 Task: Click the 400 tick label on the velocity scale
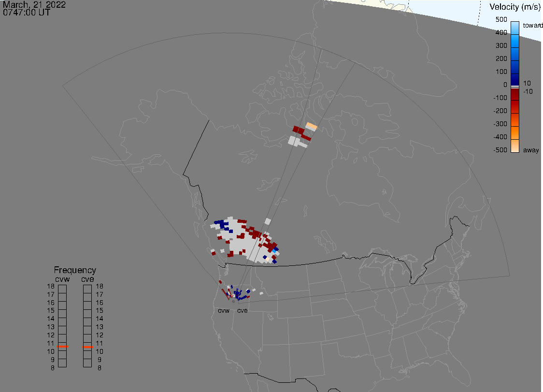[x=501, y=32]
